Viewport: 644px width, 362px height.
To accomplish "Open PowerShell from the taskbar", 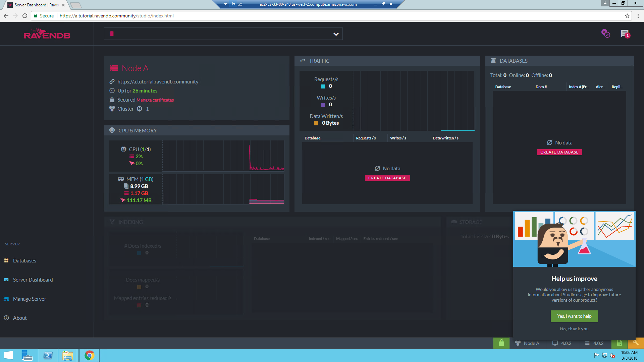I will (48, 355).
